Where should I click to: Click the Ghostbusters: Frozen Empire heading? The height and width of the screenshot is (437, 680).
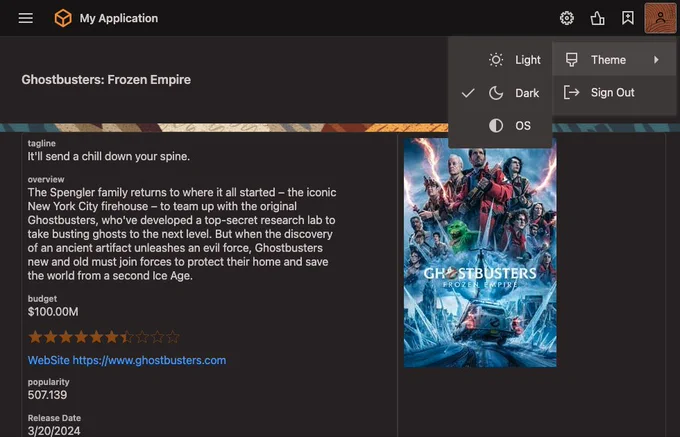[106, 80]
